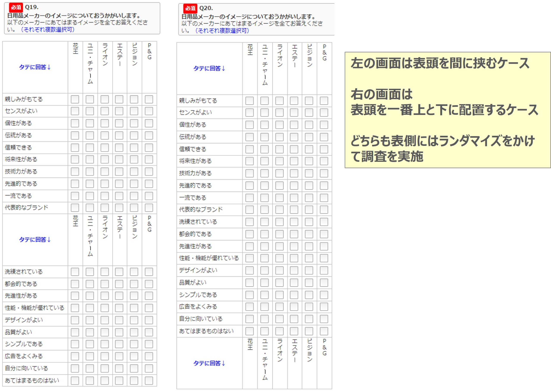The image size is (551, 392).
Task: Check P&G checkbox for 品質がよい in Q19
Action: tap(149, 332)
